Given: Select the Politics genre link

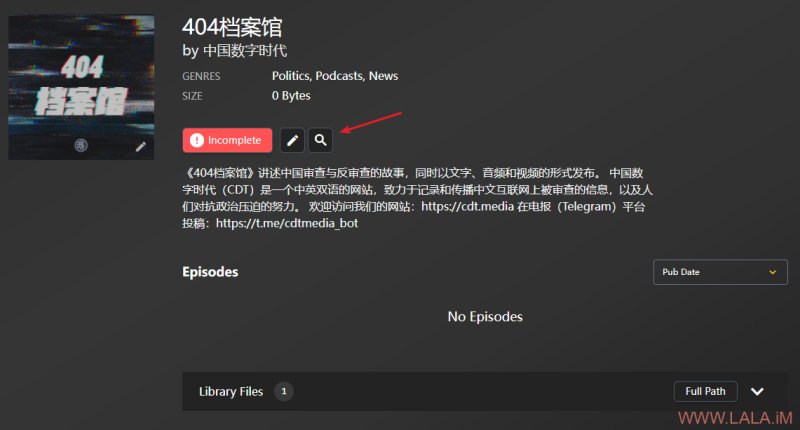Looking at the screenshot, I should (290, 76).
